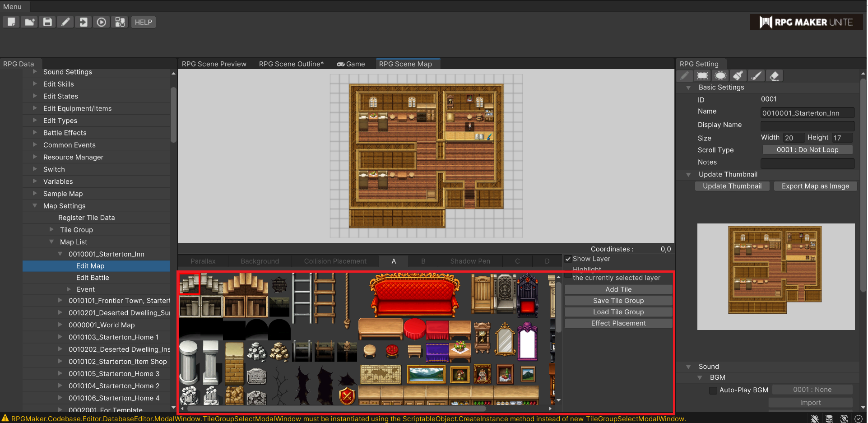Uncheck the Show Layer checkbox
The width and height of the screenshot is (868, 423).
point(568,259)
